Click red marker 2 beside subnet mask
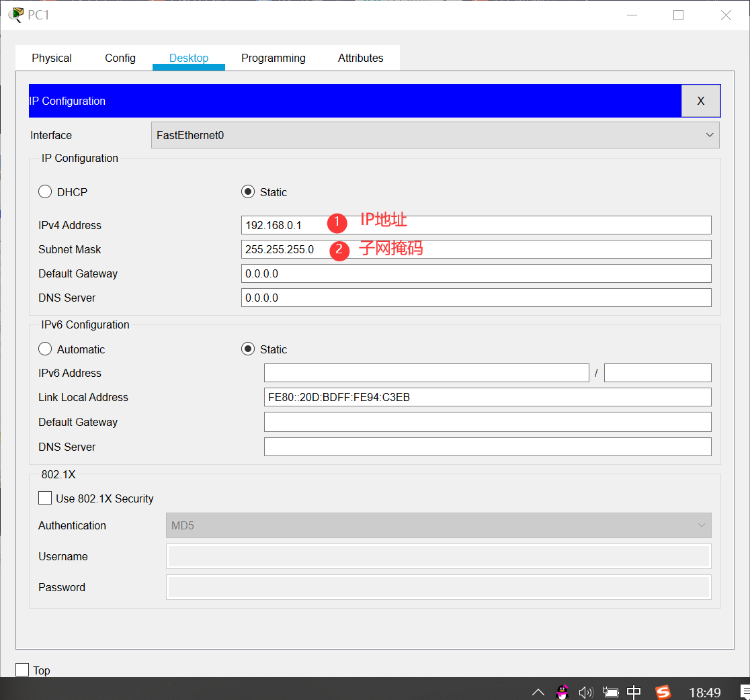This screenshot has width=750, height=700. (x=339, y=251)
